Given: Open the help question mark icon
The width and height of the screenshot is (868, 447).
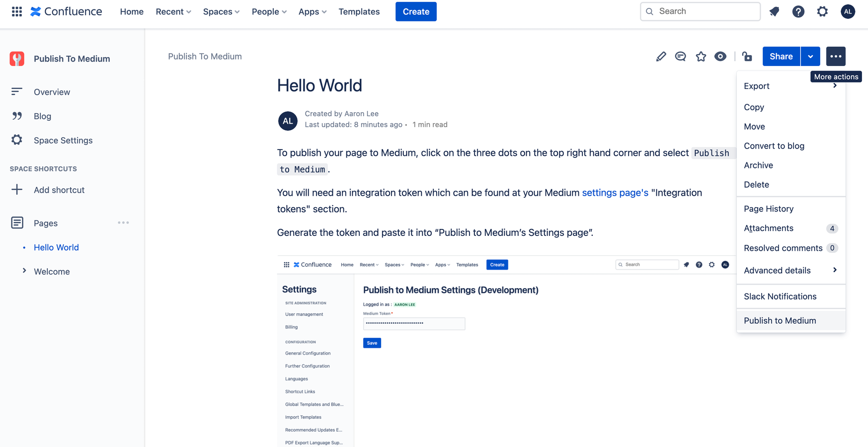Looking at the screenshot, I should (798, 11).
